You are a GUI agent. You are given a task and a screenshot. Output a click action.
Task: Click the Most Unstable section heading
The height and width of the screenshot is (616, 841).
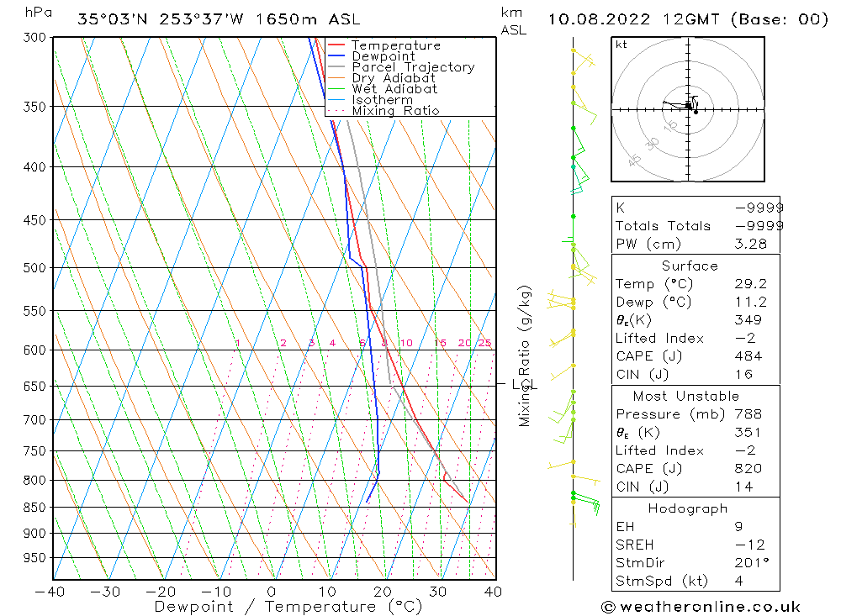[686, 396]
